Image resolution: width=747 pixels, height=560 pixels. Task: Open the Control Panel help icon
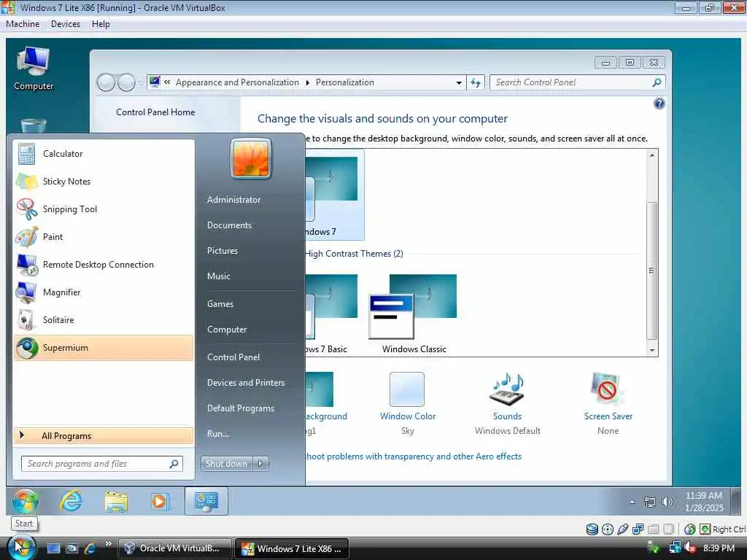[659, 104]
